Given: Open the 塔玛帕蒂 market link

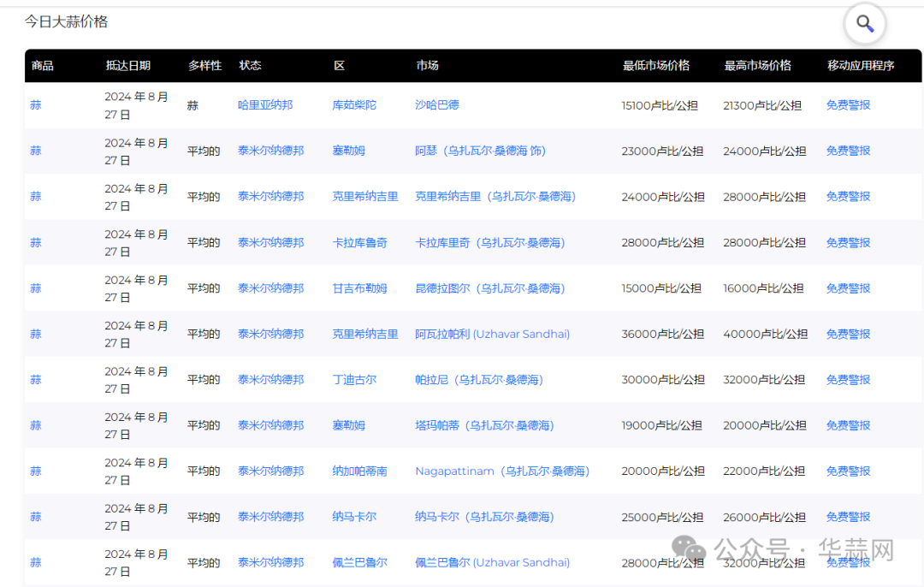Looking at the screenshot, I should point(484,425).
